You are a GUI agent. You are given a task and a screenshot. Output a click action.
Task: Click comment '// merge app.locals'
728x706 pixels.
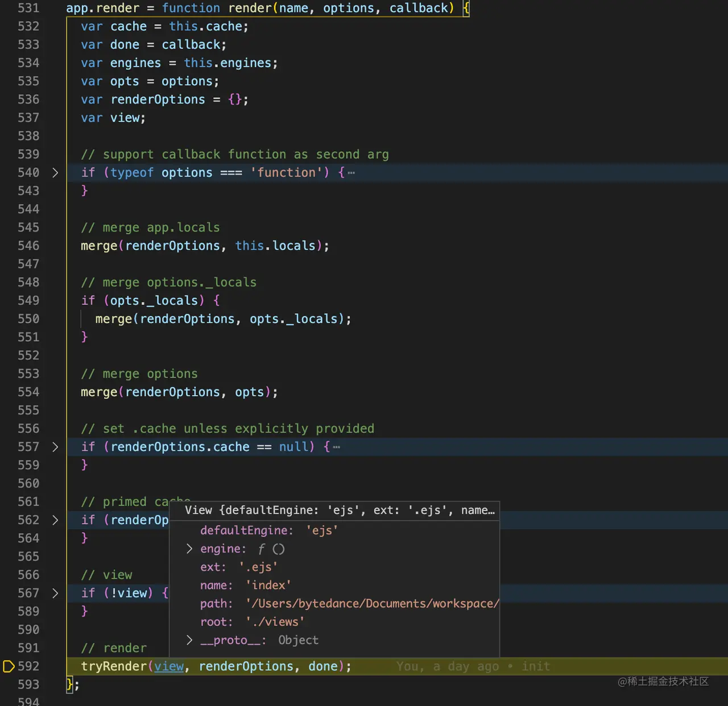coord(150,227)
